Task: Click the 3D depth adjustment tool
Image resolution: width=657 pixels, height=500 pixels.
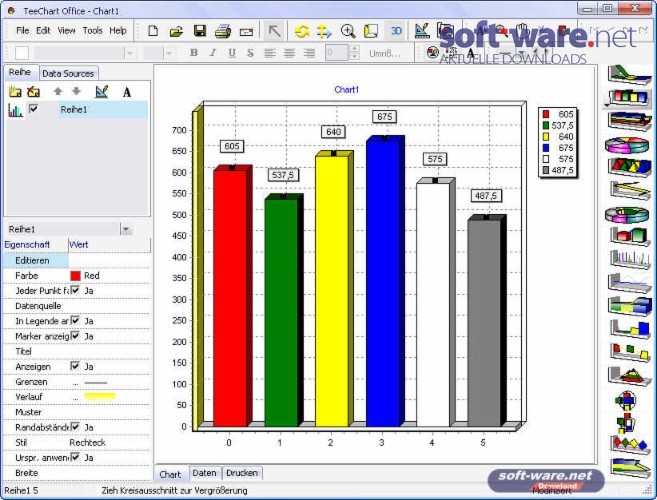Action: [x=371, y=31]
